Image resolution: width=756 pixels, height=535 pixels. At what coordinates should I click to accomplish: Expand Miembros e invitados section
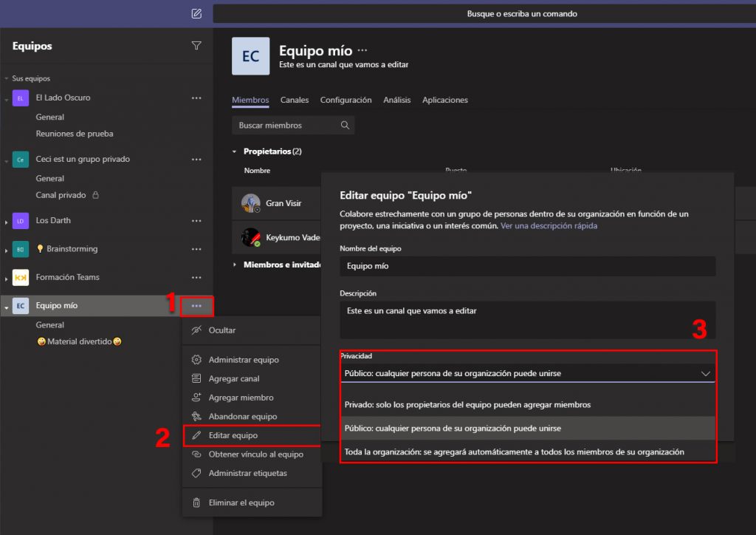[236, 265]
